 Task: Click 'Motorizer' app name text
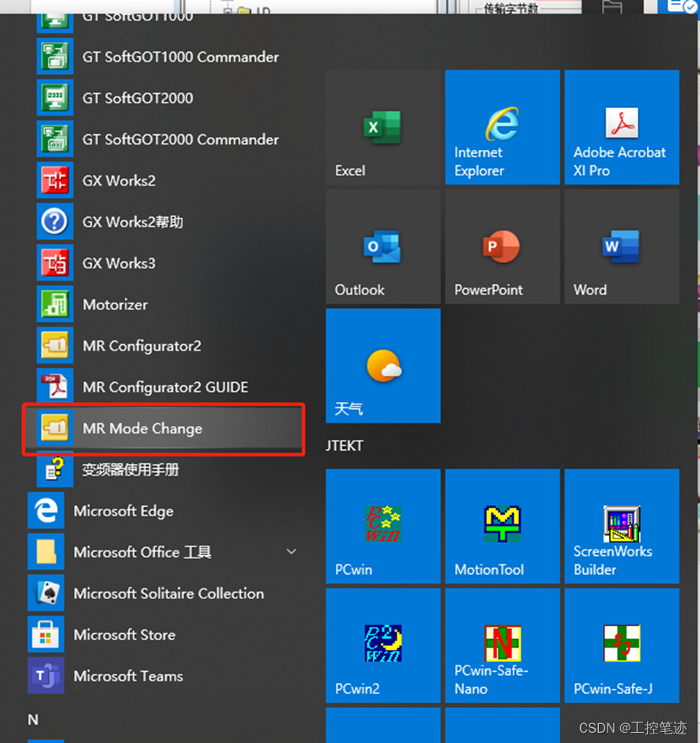pyautogui.click(x=115, y=304)
